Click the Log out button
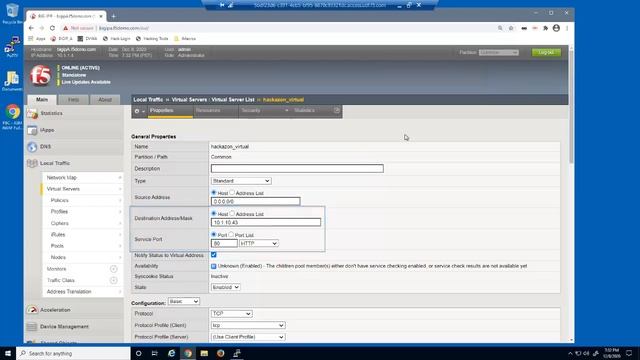Screen dimensions: 640x360 pos(546,52)
